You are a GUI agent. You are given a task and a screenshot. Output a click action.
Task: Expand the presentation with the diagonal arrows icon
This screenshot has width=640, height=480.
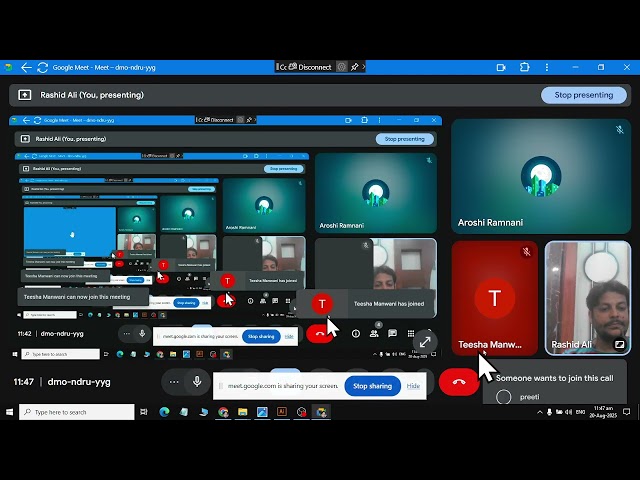425,342
